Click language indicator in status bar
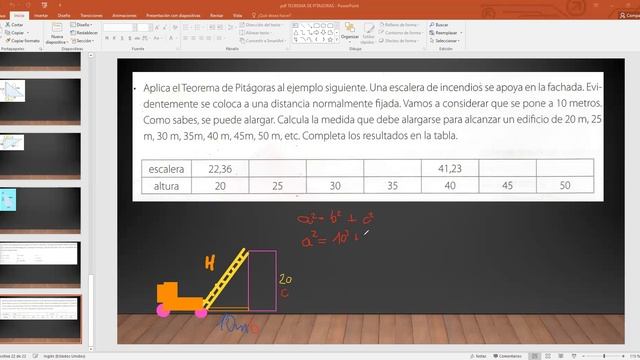This screenshot has height=360, width=640. (x=64, y=356)
